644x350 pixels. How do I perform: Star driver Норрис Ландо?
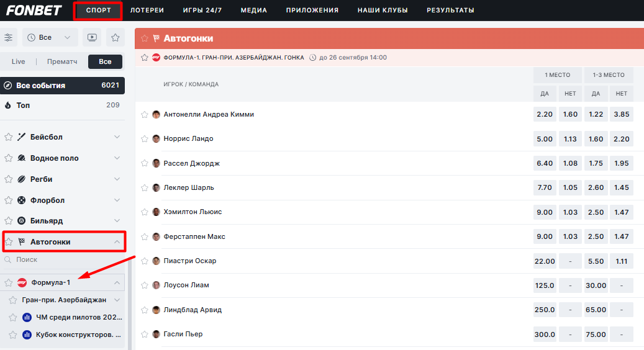145,138
